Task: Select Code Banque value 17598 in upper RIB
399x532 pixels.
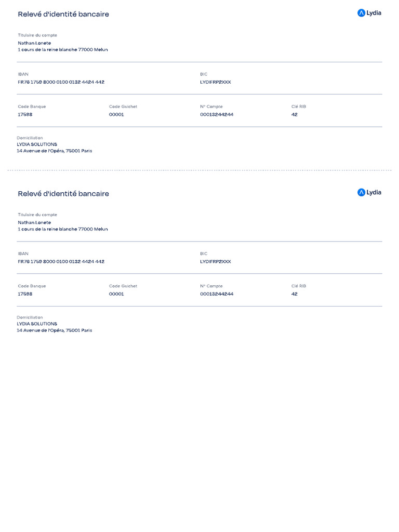Action: pyautogui.click(x=25, y=114)
